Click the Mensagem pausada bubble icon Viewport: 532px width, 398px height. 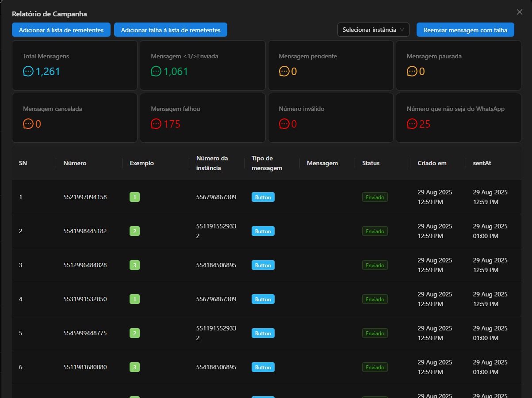pos(412,72)
